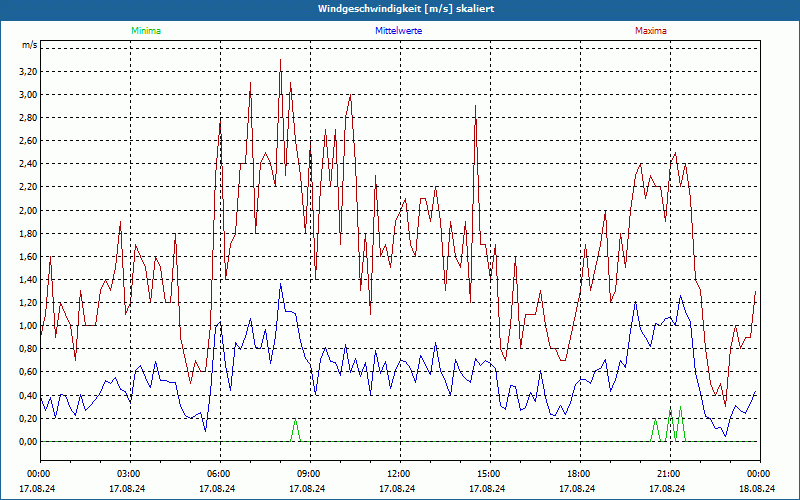This screenshot has height=500, width=800.
Task: Click the 2,80 y-axis value
Action: pyautogui.click(x=28, y=118)
